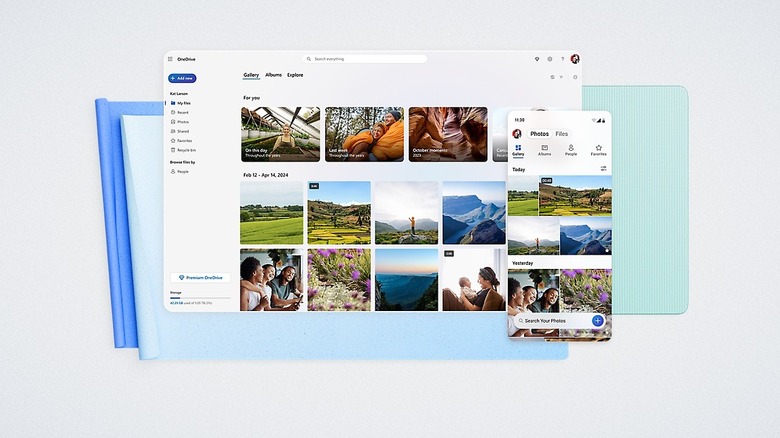Tap the blue plus button in mobile app
The width and height of the screenshot is (780, 438).
[x=598, y=321]
